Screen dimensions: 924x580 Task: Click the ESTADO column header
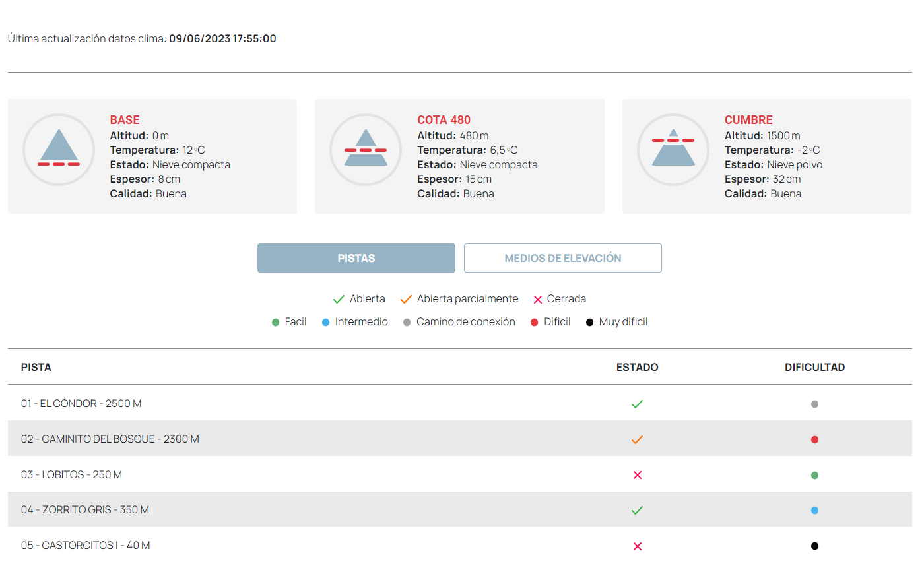637,368
